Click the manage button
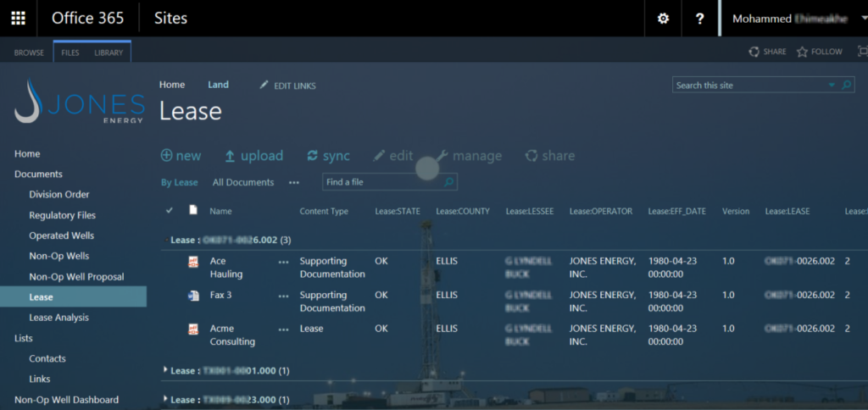This screenshot has width=868, height=410. tap(469, 156)
